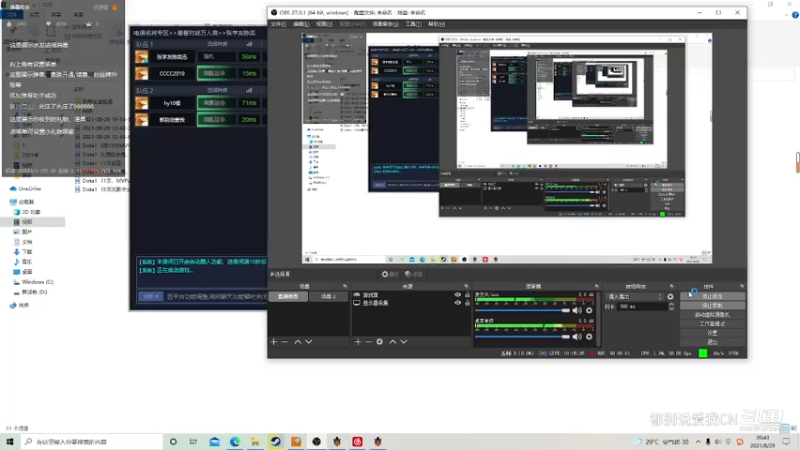The image size is (800, 450).
Task: Undock the Sources panel via its header icon
Action: point(466,286)
